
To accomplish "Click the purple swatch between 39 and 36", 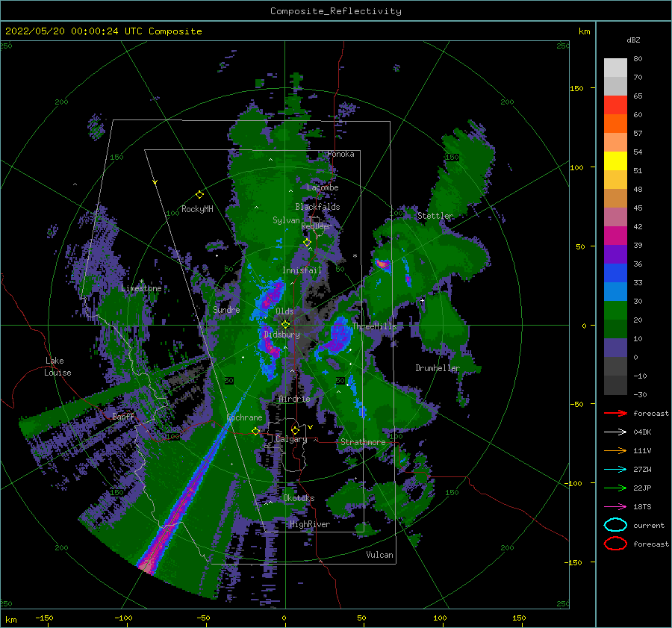I will pyautogui.click(x=615, y=254).
